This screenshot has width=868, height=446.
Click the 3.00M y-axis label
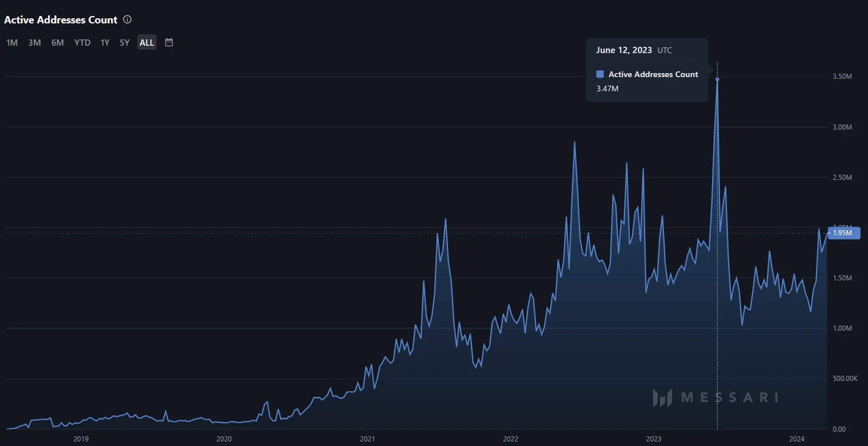point(842,127)
